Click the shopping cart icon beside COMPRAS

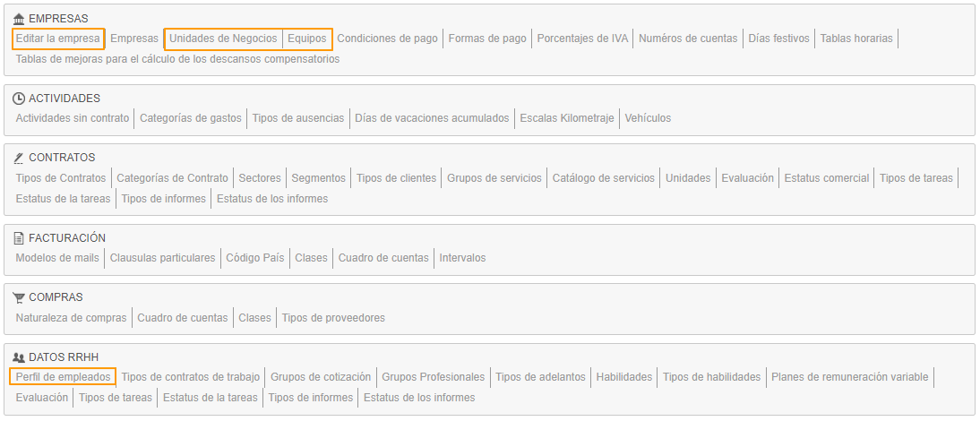[19, 297]
